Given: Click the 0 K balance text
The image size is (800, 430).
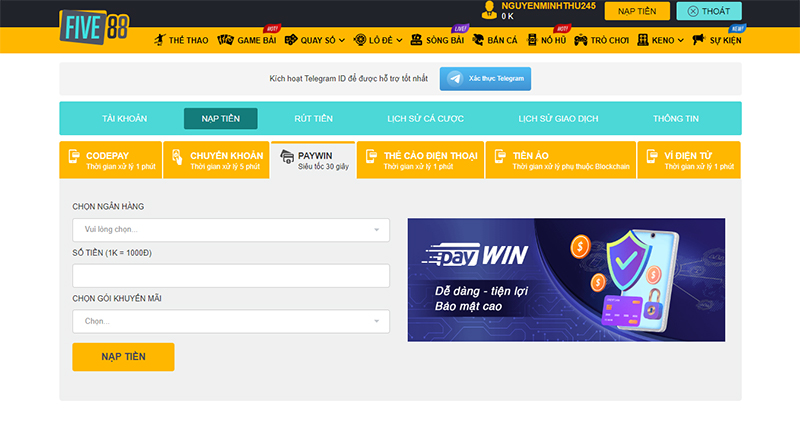Looking at the screenshot, I should tap(508, 16).
